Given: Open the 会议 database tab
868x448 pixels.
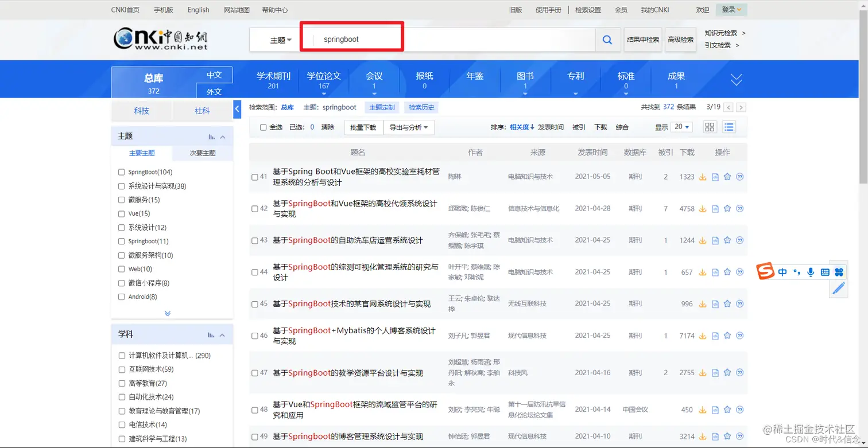Looking at the screenshot, I should (374, 80).
